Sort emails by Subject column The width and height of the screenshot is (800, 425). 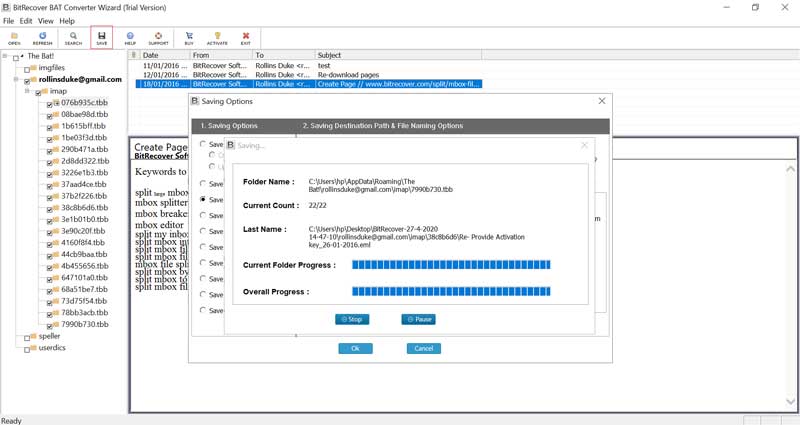coord(398,55)
